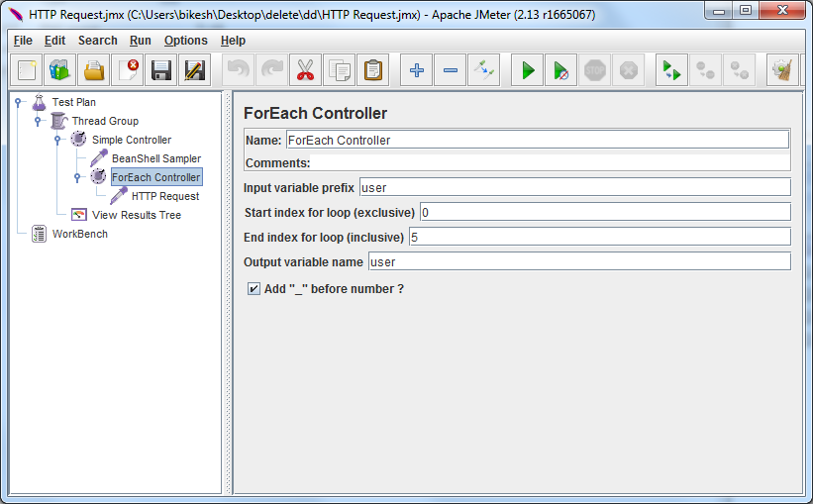Collapse the Test Plan tree node
813x504 pixels.
(18, 102)
